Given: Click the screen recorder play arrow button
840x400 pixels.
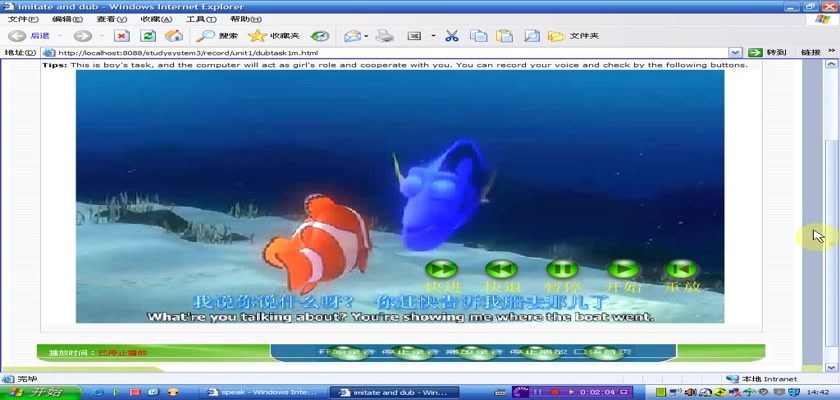Looking at the screenshot, I should [571, 393].
